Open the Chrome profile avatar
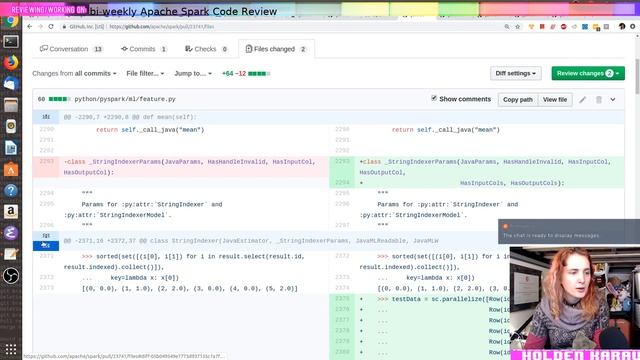This screenshot has height=360, width=640. pos(622,27)
